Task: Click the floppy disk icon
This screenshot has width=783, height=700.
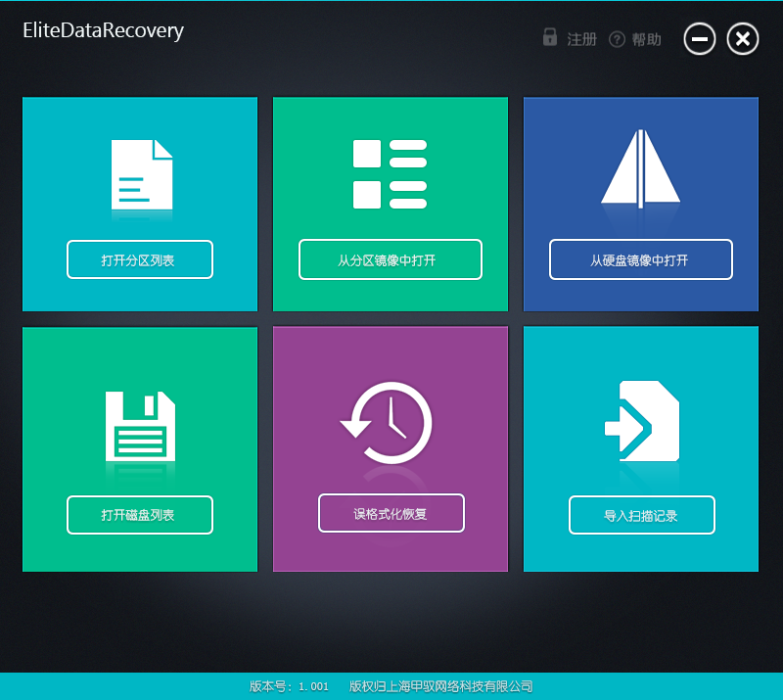Action: [x=140, y=426]
